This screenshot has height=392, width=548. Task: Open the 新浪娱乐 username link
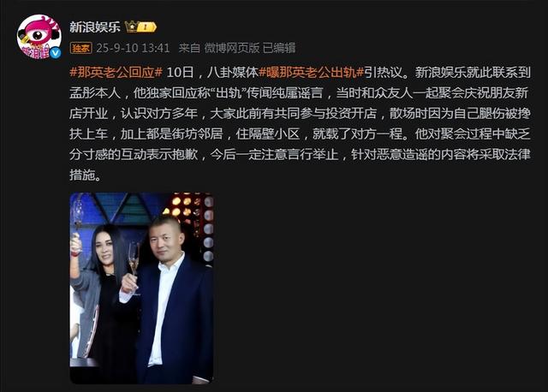pyautogui.click(x=95, y=27)
